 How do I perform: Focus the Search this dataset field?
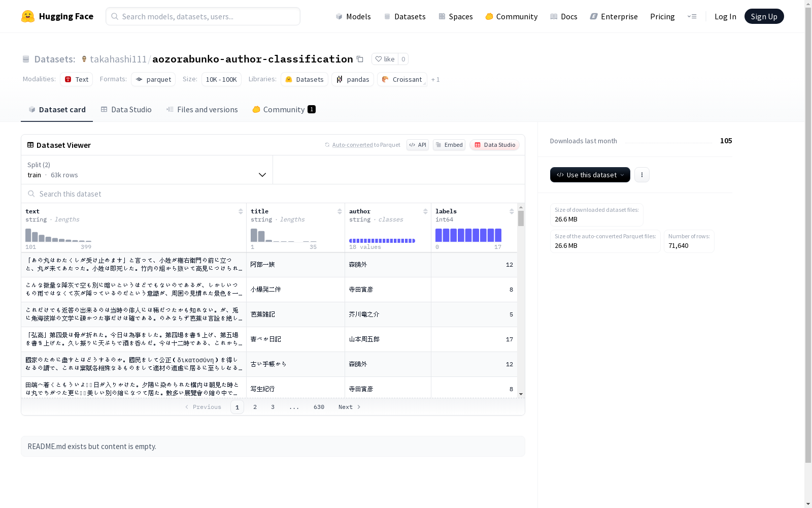pyautogui.click(x=273, y=194)
